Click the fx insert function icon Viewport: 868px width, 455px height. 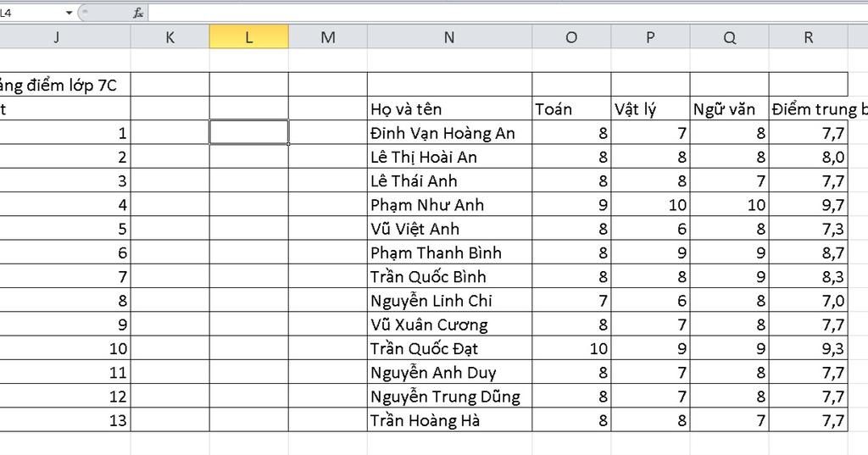click(x=138, y=13)
